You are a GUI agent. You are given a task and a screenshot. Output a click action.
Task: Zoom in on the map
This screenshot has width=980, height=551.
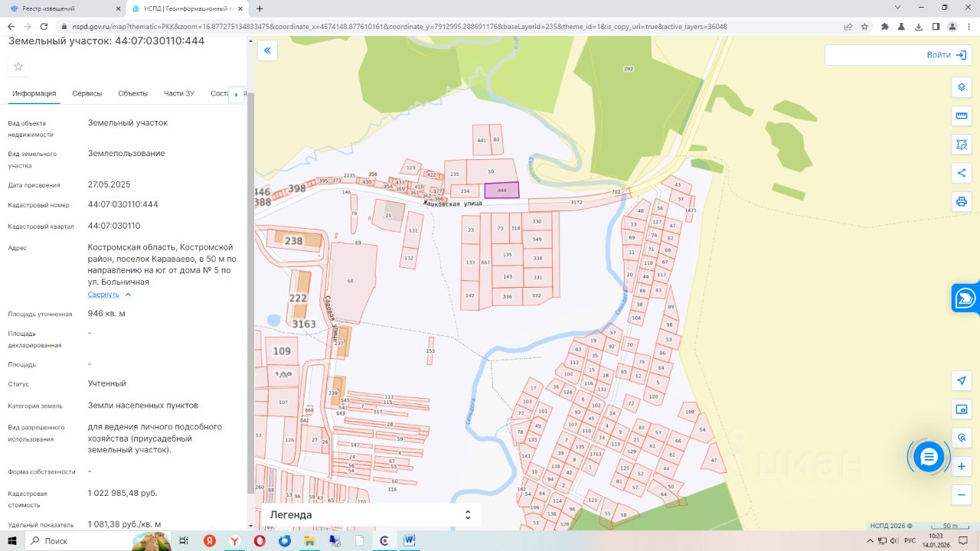pyautogui.click(x=962, y=466)
